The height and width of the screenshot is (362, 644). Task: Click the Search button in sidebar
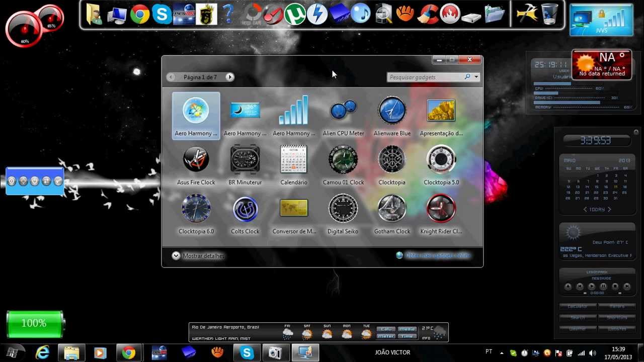click(x=578, y=317)
